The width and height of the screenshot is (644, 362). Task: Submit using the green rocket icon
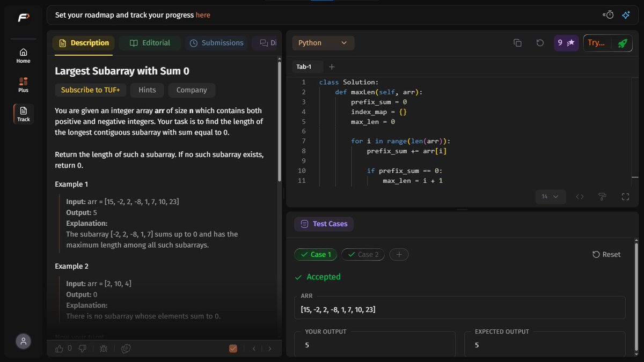click(622, 43)
